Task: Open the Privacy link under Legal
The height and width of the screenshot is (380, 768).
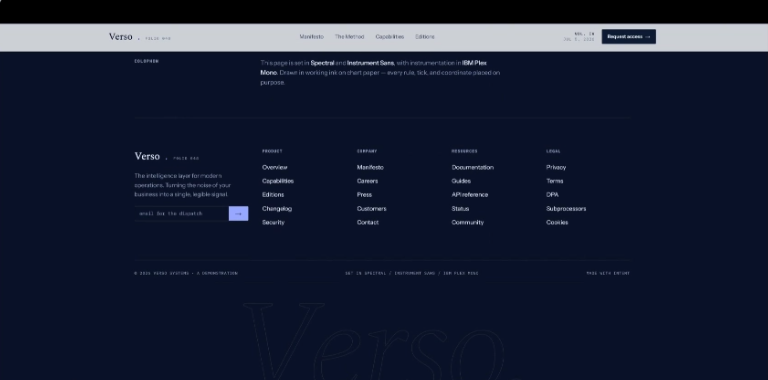Action: click(x=556, y=167)
